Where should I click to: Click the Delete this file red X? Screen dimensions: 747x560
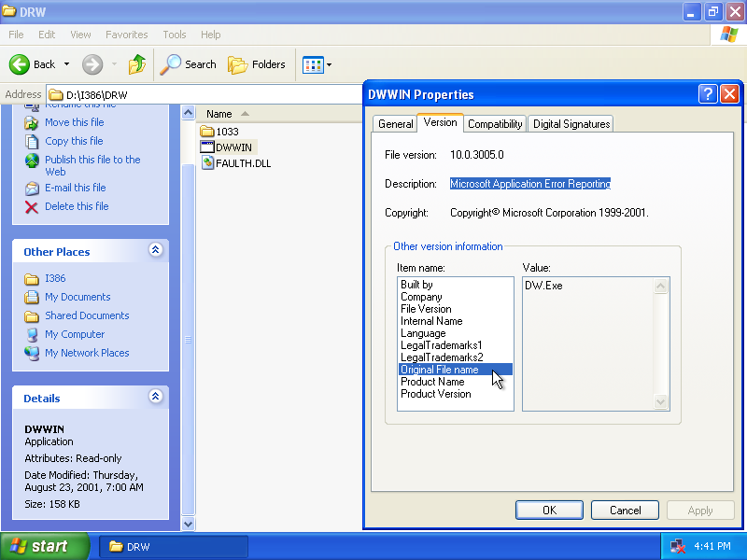pos(32,206)
